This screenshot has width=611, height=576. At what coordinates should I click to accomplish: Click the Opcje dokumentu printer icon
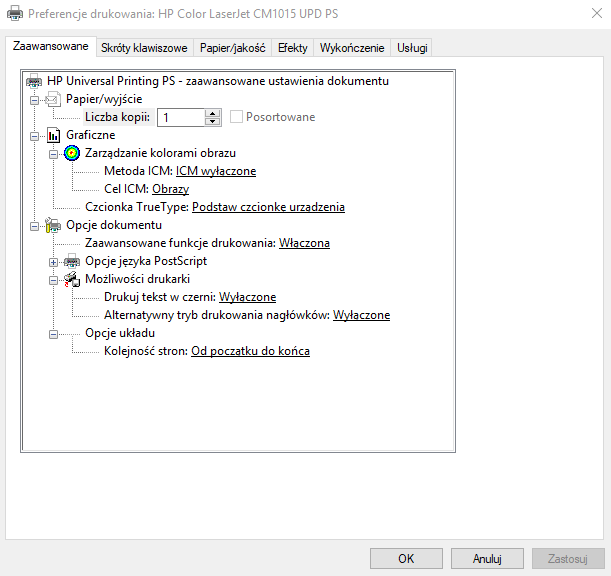(x=53, y=225)
